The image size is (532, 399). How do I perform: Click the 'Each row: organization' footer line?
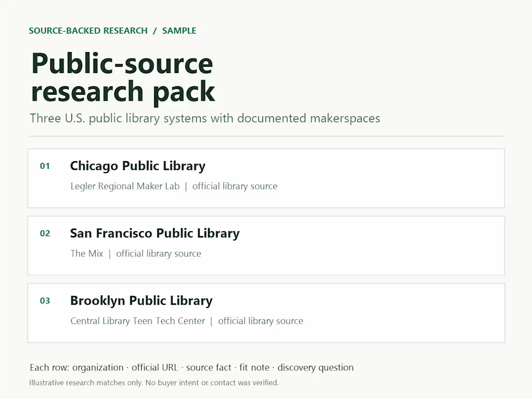click(192, 368)
